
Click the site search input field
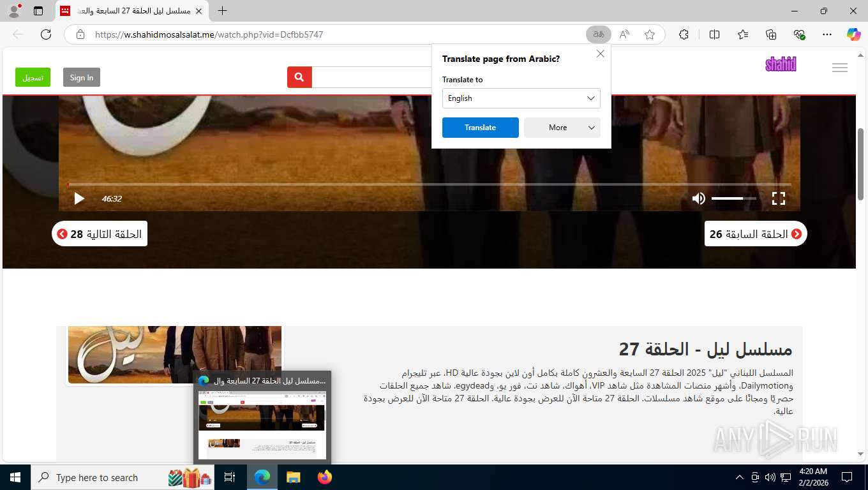click(x=371, y=77)
